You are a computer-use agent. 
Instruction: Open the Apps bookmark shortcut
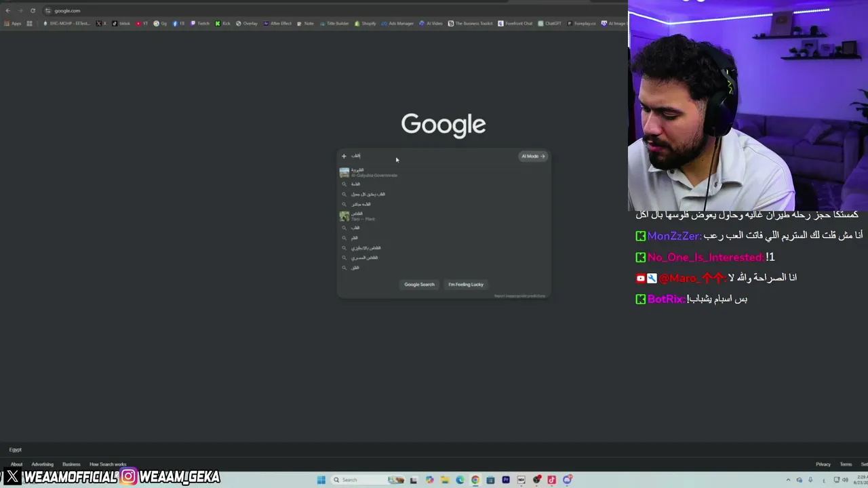click(13, 24)
